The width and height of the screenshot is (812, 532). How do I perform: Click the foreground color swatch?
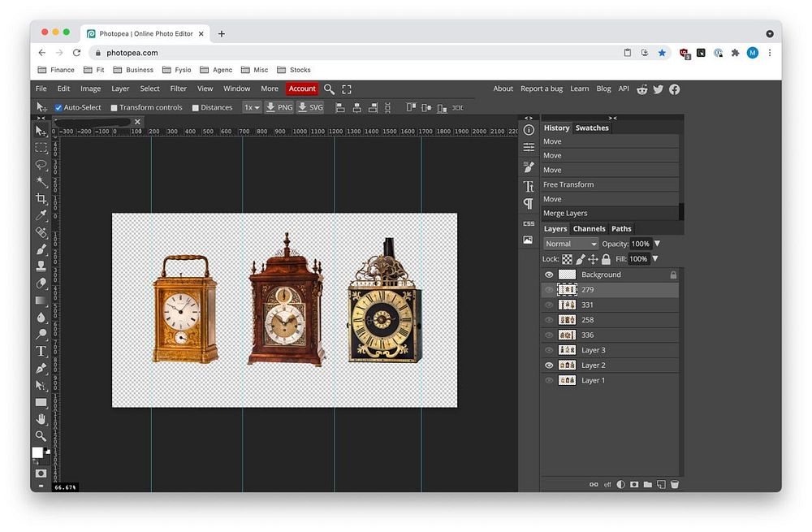[x=37, y=452]
